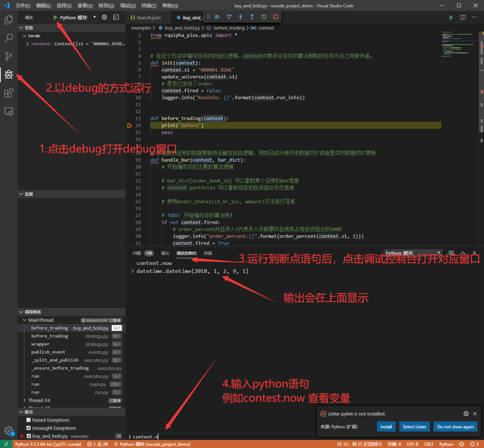Enable the Raised Exceptions breakpoint

(28, 420)
